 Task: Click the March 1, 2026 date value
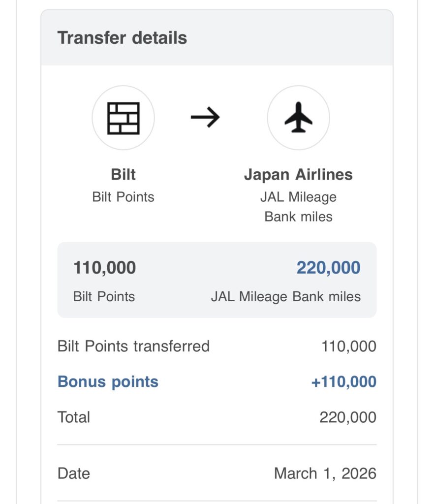point(325,473)
